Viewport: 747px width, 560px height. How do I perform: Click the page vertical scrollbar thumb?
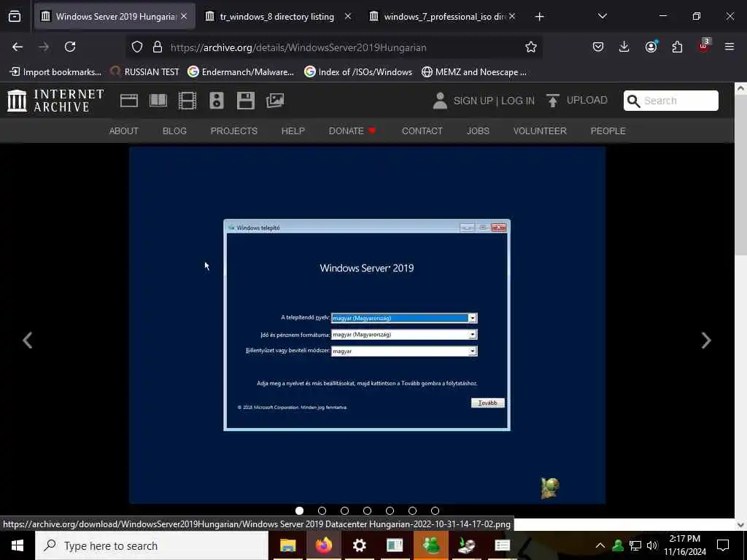click(x=741, y=176)
